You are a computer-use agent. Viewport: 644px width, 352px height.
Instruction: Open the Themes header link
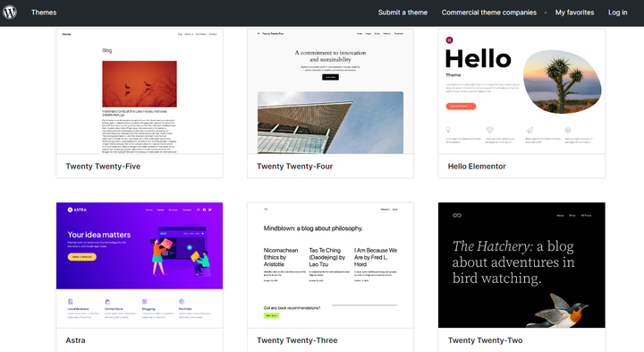tap(44, 13)
